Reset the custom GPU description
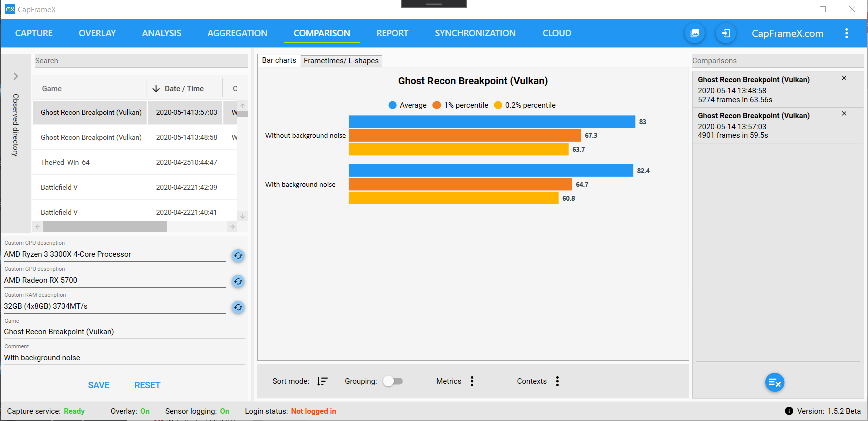This screenshot has width=868, height=421. (x=238, y=282)
